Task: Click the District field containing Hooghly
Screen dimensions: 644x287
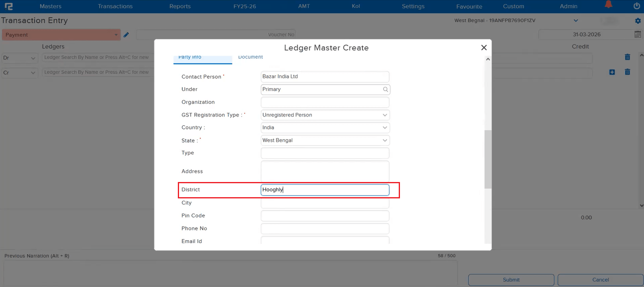Action: point(325,190)
